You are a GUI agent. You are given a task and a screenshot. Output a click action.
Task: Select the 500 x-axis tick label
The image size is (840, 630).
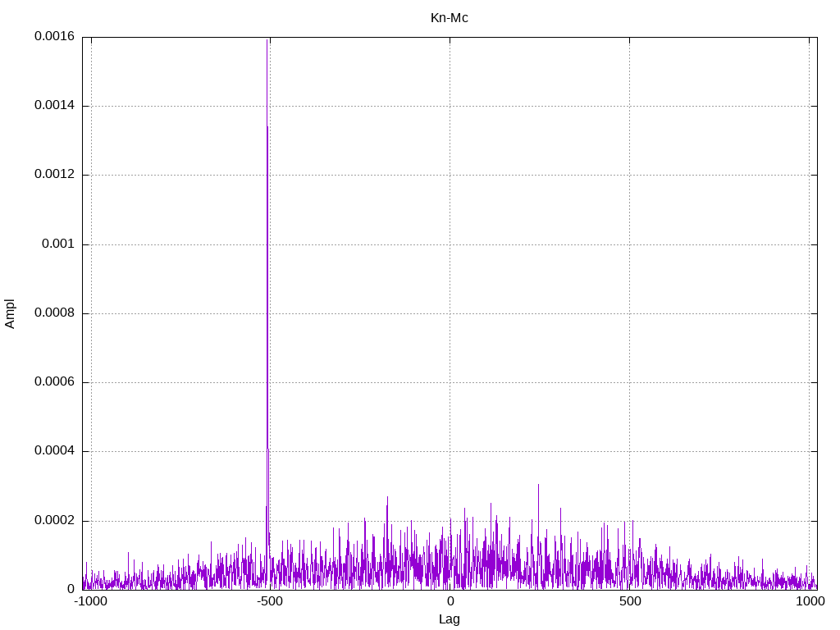(629, 601)
